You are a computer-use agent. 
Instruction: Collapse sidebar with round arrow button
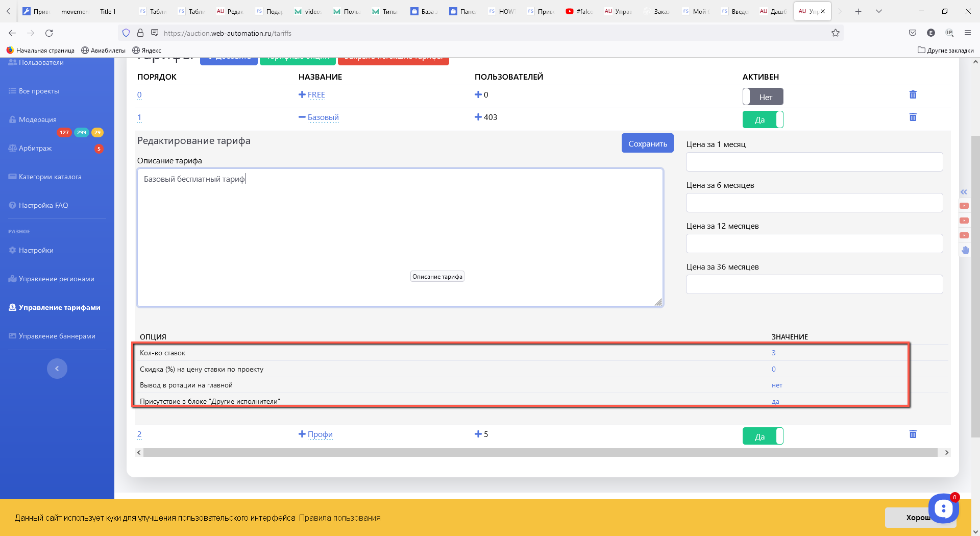pos(57,369)
